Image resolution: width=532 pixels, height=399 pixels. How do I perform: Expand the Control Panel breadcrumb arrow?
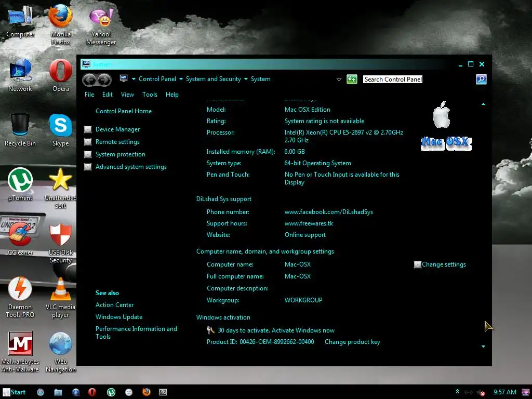pyautogui.click(x=181, y=79)
